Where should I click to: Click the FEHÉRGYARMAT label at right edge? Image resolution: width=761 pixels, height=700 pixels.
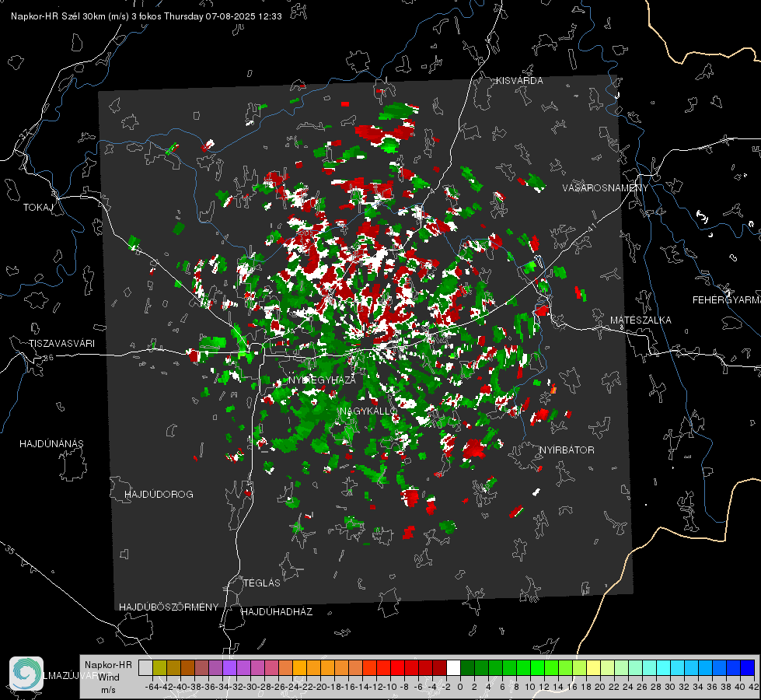coord(727,300)
